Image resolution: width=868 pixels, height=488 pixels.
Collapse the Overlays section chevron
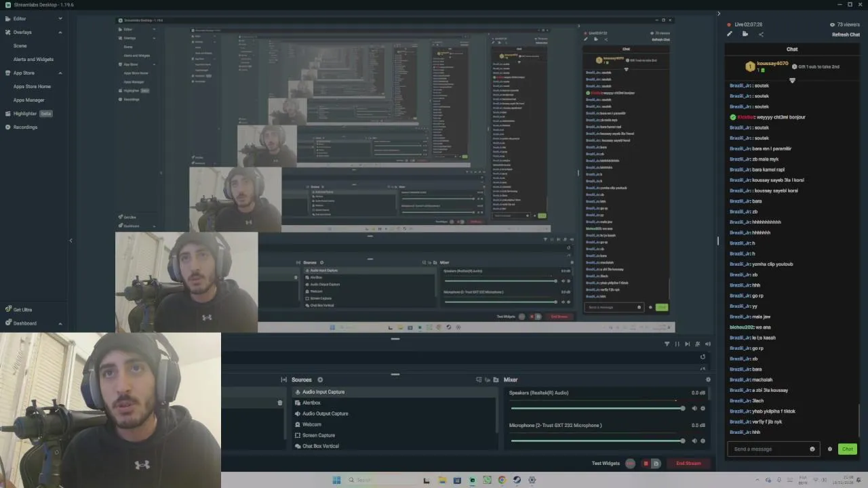point(60,32)
